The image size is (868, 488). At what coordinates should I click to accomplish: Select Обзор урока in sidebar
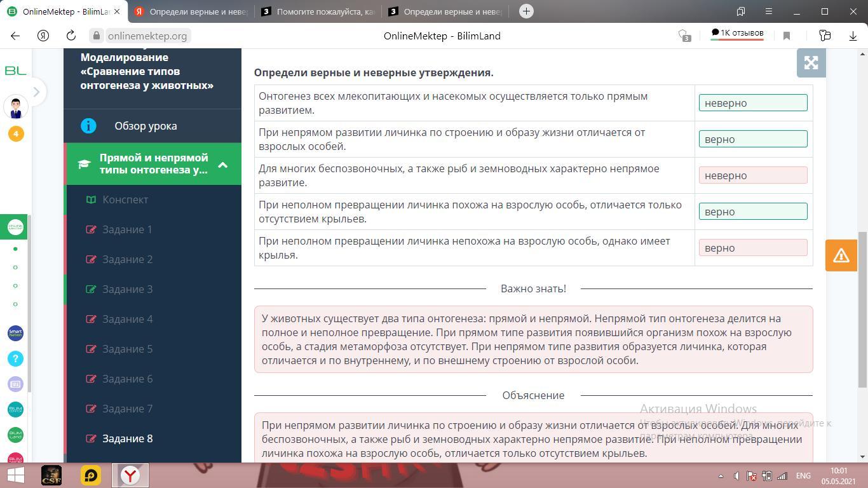146,126
